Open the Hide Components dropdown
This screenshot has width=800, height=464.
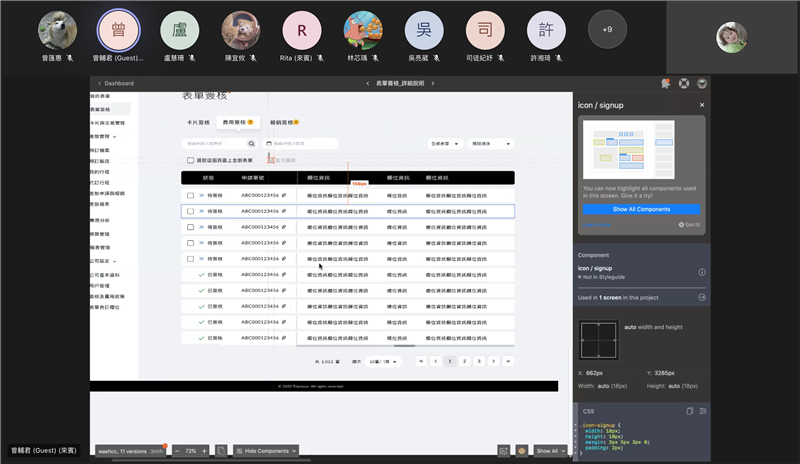click(x=266, y=451)
